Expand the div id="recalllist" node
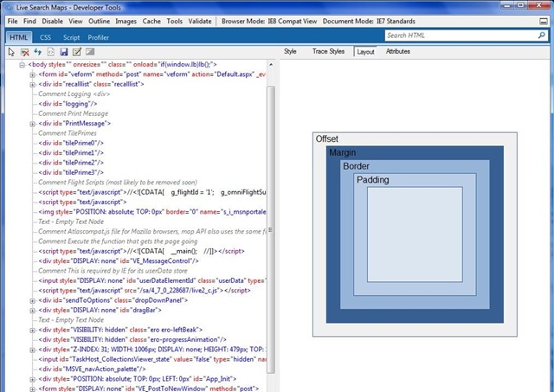This screenshot has height=392, width=554. pos(33,85)
